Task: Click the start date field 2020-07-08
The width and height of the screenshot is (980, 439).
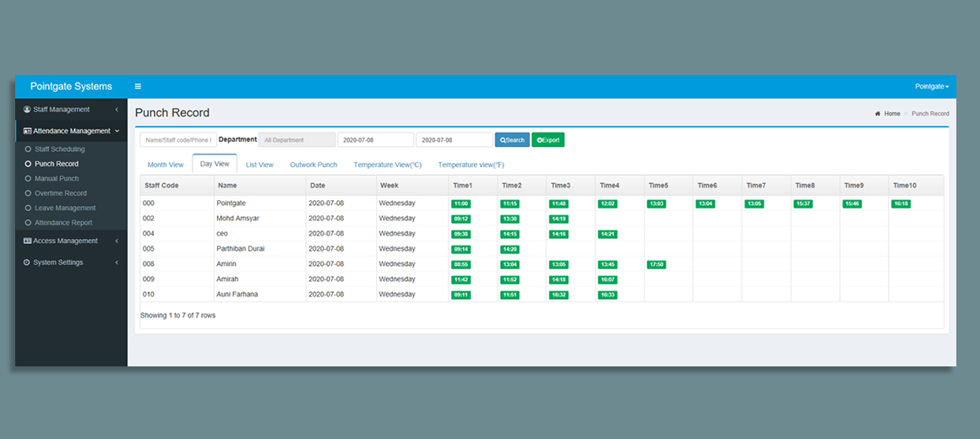Action: tap(376, 140)
